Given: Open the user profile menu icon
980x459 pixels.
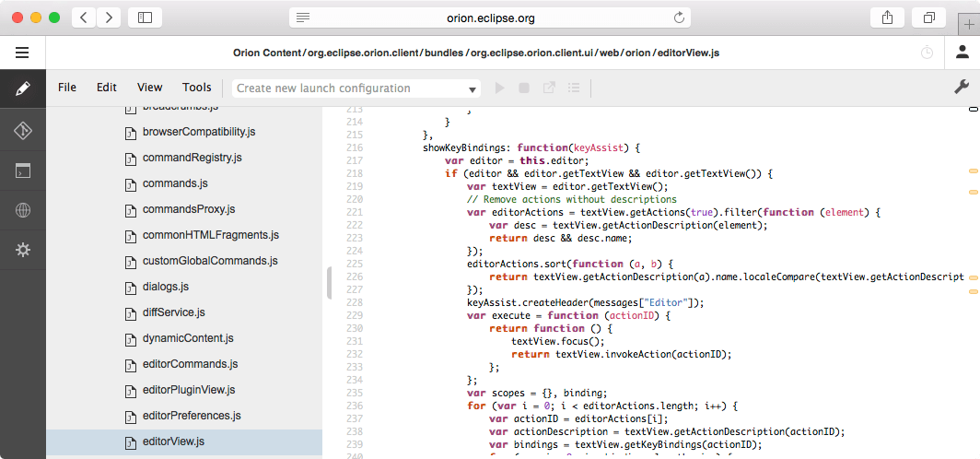Looking at the screenshot, I should 962,53.
